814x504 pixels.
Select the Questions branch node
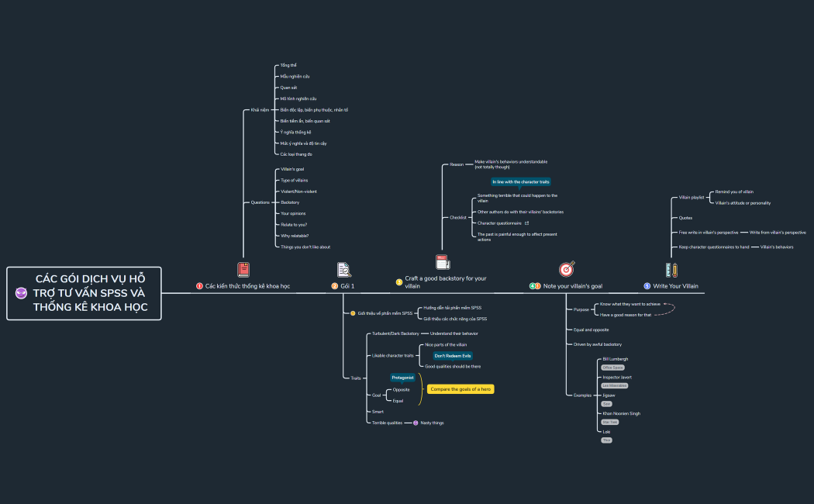click(260, 202)
